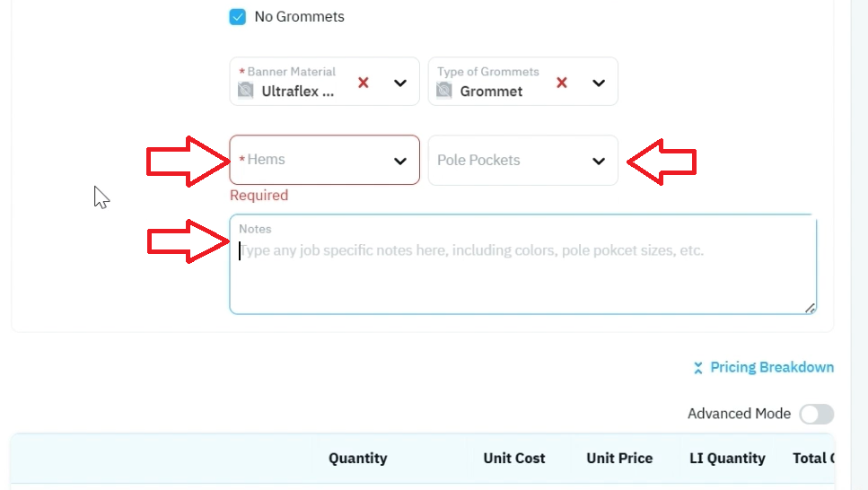The image size is (868, 490).
Task: Expand the Banner Material chevron arrow
Action: [x=400, y=83]
